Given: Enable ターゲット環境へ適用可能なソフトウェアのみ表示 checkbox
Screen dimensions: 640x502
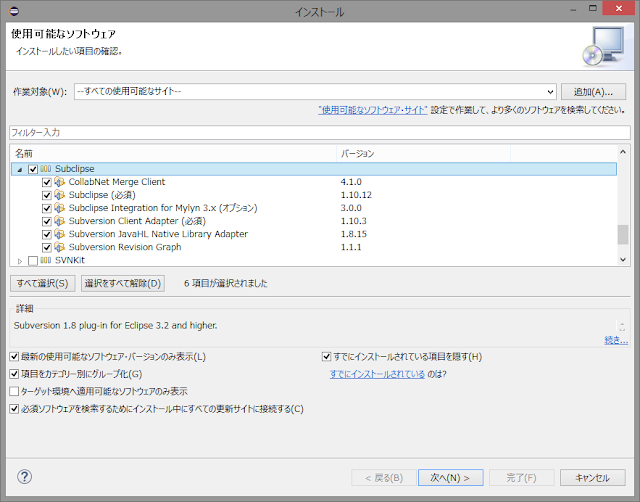Looking at the screenshot, I should click(14, 391).
